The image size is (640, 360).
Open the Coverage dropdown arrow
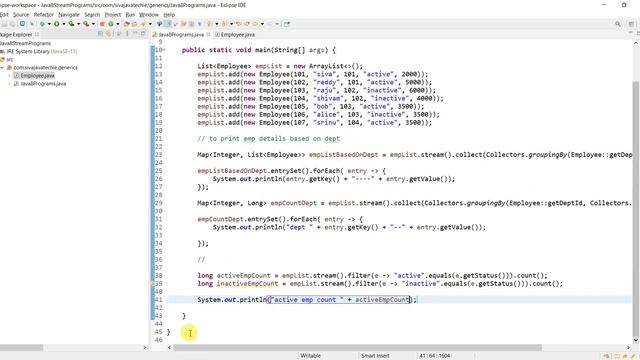(x=78, y=24)
